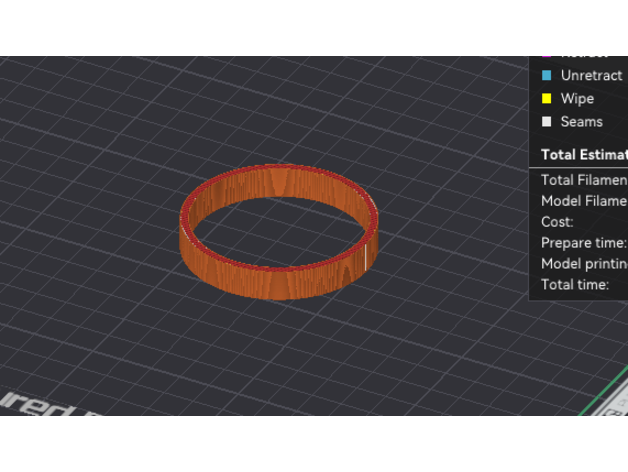Toggle Seams display via its label

(x=581, y=122)
